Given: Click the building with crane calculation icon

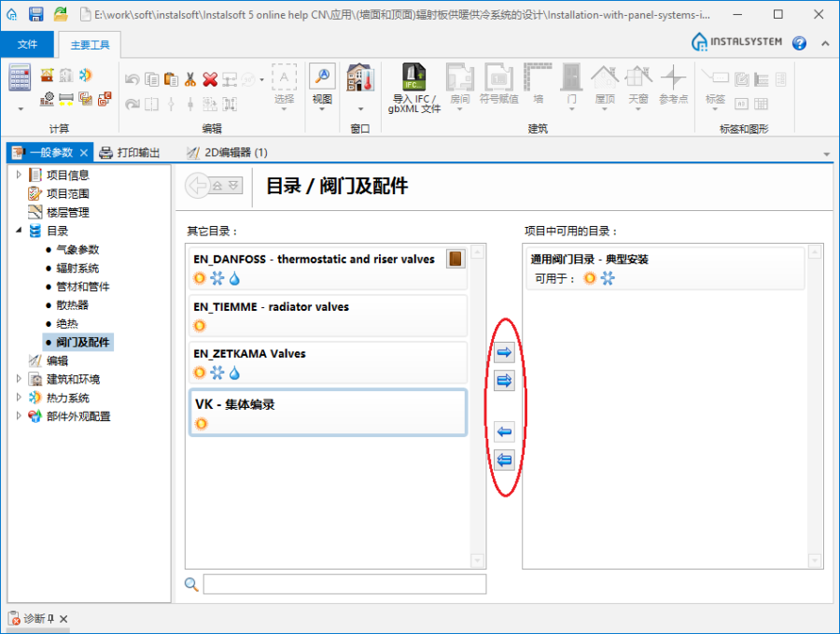Looking at the screenshot, I should coord(48,76).
